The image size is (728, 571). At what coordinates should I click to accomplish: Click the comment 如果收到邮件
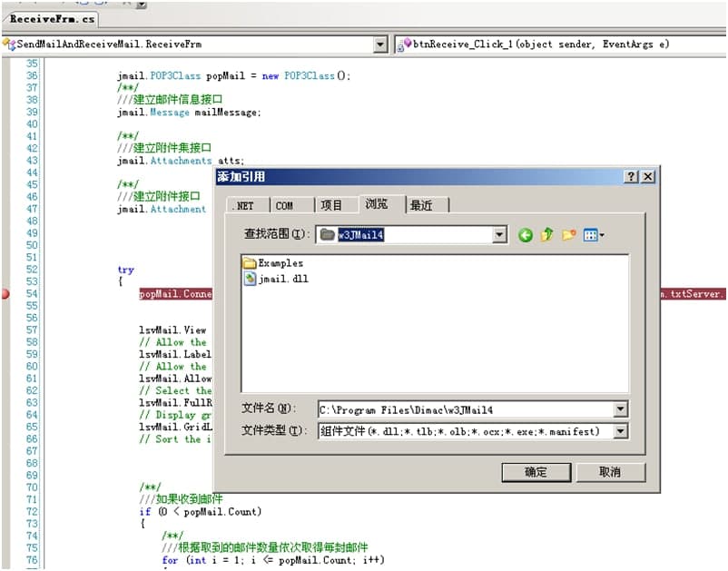(181, 499)
